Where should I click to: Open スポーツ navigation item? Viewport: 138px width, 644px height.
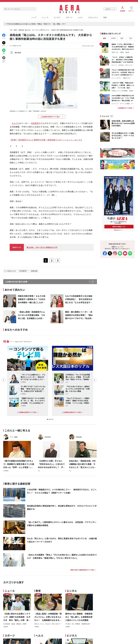[69, 17]
